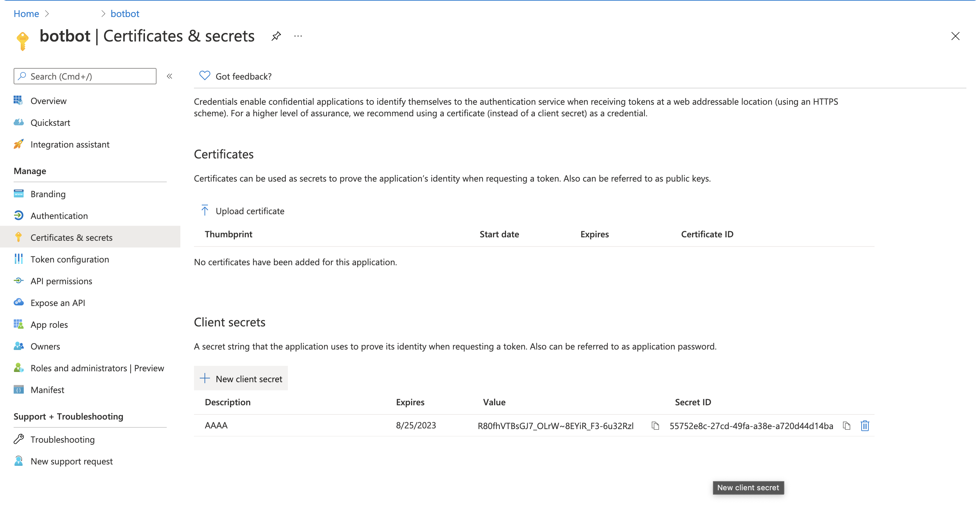Sort by Thumbprint column header
The image size is (980, 510).
(x=229, y=234)
